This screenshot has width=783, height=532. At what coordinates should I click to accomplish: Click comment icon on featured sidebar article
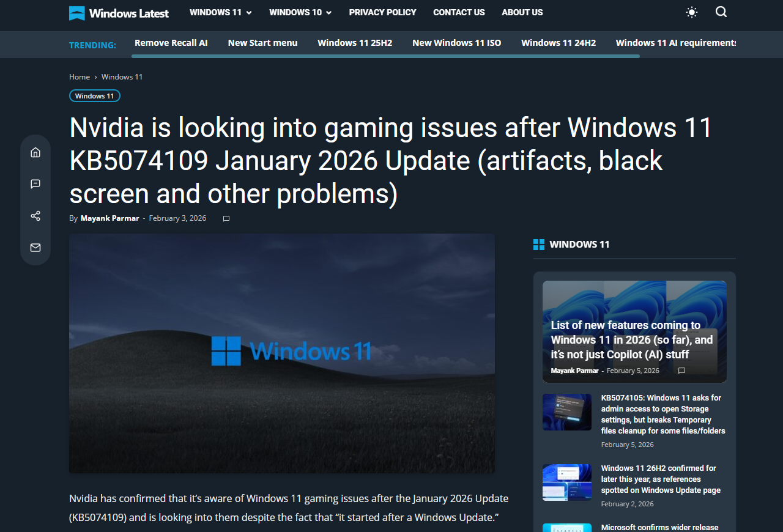[x=681, y=371]
